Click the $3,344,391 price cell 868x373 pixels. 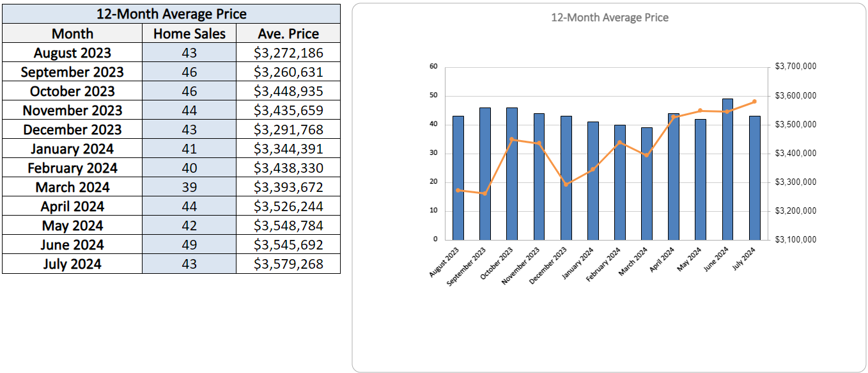[288, 148]
